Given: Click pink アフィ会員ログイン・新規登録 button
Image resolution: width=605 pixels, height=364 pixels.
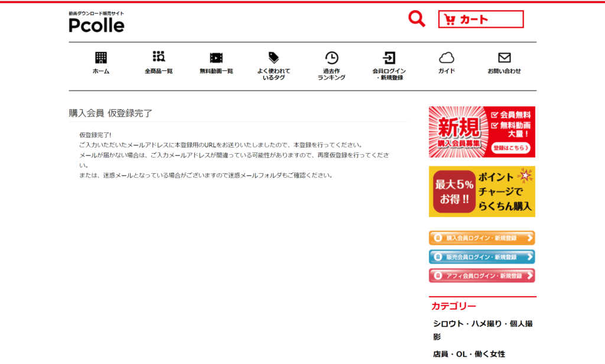Looking at the screenshot, I should [482, 276].
